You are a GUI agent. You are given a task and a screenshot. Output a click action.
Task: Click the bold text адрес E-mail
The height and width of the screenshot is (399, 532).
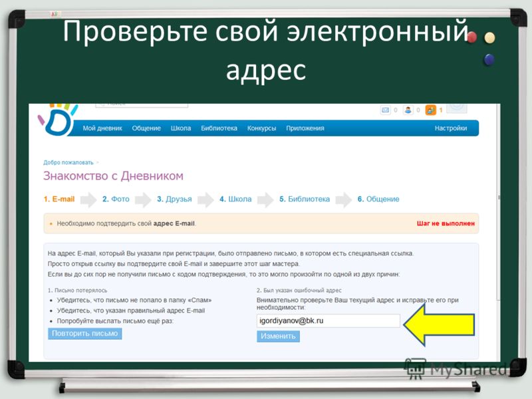pos(174,223)
